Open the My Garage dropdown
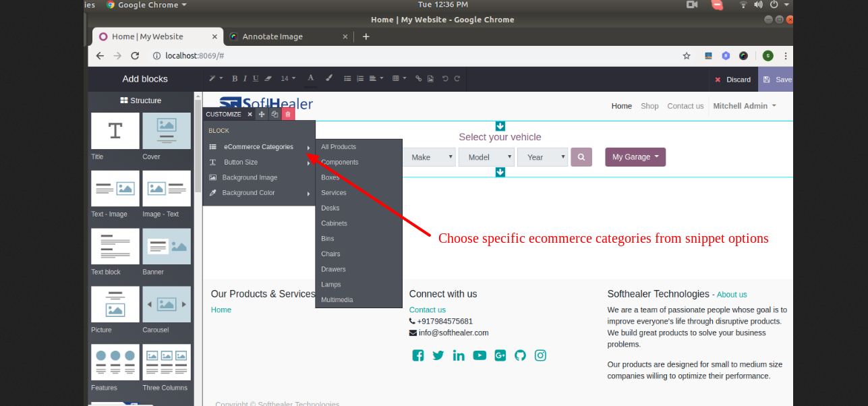Image resolution: width=868 pixels, height=406 pixels. [635, 157]
